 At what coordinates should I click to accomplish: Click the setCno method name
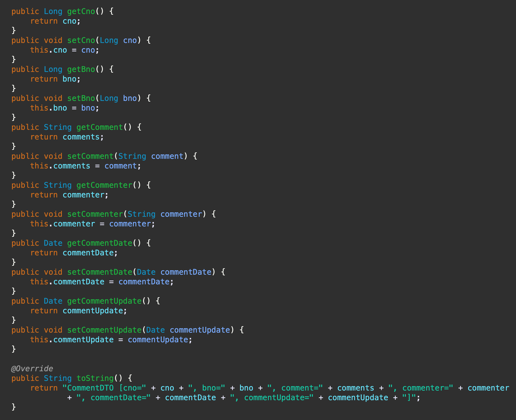(x=81, y=40)
